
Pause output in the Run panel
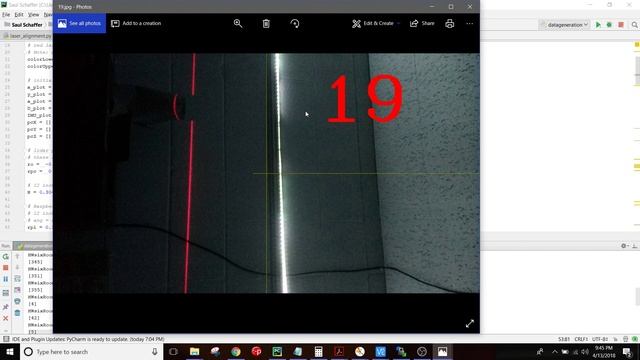(x=6, y=279)
